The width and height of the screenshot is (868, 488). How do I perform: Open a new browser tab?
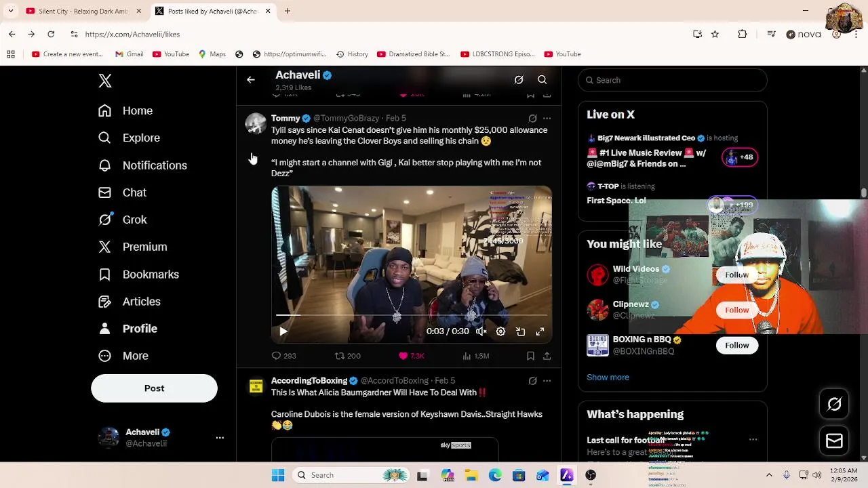coord(288,11)
